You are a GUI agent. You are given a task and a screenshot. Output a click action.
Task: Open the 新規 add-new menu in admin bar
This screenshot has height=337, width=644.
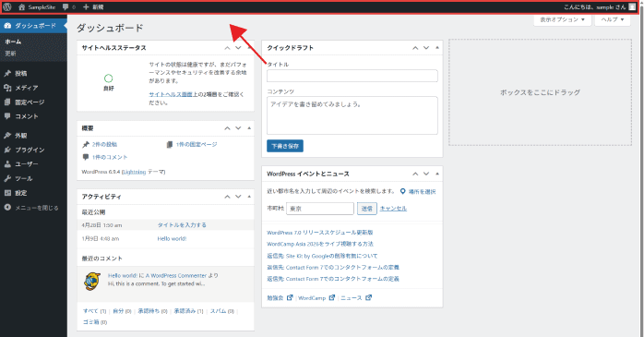pyautogui.click(x=93, y=7)
